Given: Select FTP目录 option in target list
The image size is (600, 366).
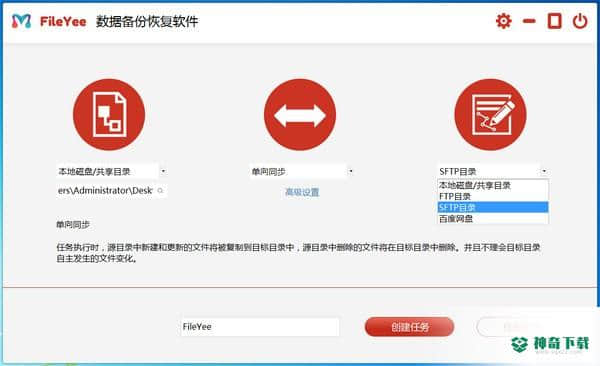Looking at the screenshot, I should tap(493, 196).
